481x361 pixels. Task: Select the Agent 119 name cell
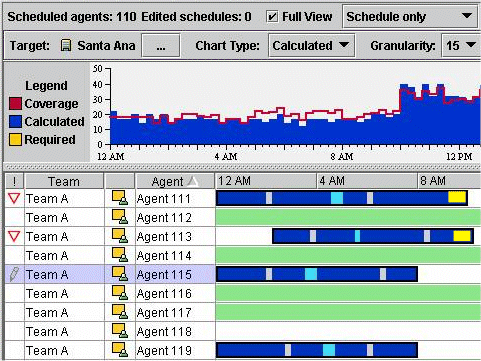click(175, 351)
